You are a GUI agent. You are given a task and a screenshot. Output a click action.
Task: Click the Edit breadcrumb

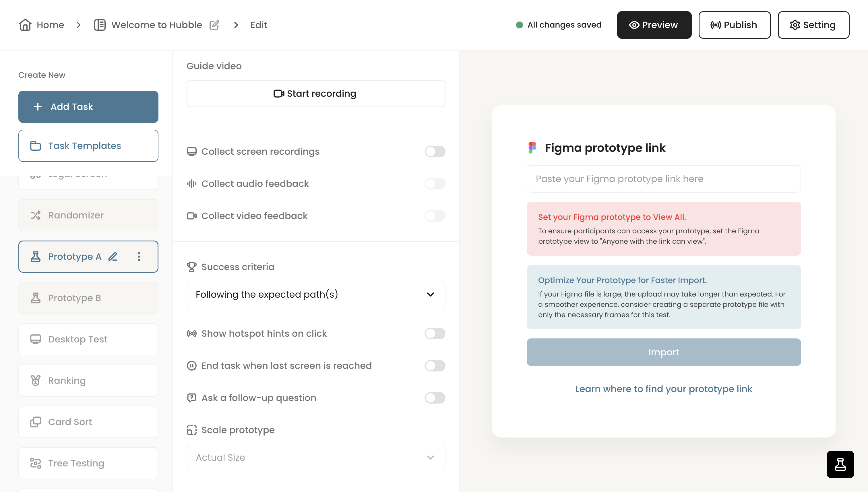[x=258, y=25]
